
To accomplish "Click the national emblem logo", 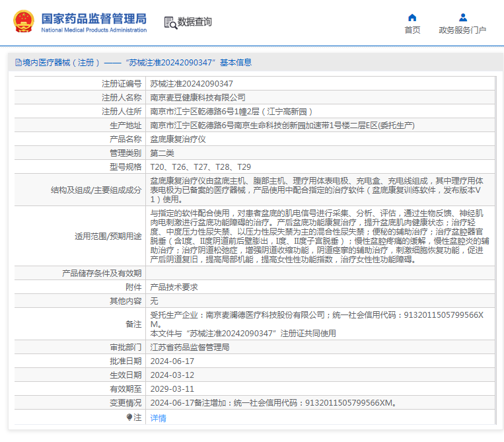I will click(x=24, y=21).
